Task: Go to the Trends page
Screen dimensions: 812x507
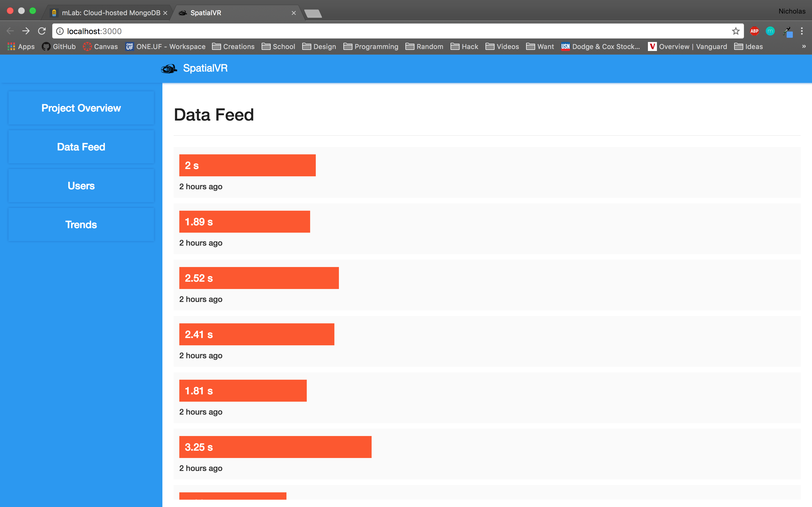Action: point(81,225)
